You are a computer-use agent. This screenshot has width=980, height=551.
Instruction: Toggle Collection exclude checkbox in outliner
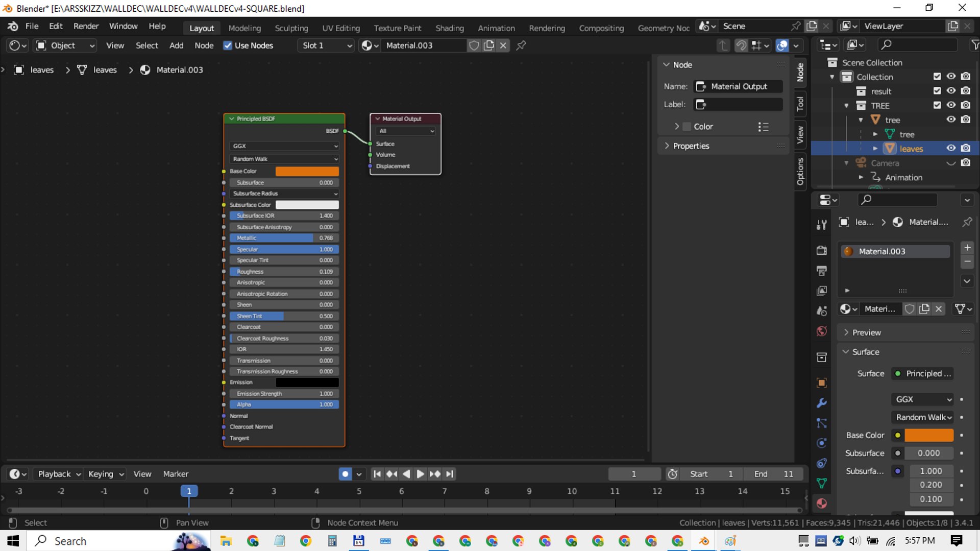coord(937,77)
